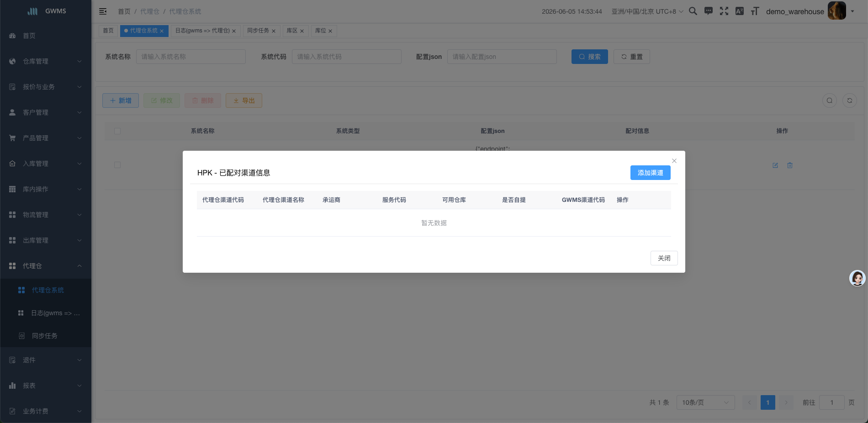Collapse the 代理仓 sidebar menu

(x=46, y=266)
